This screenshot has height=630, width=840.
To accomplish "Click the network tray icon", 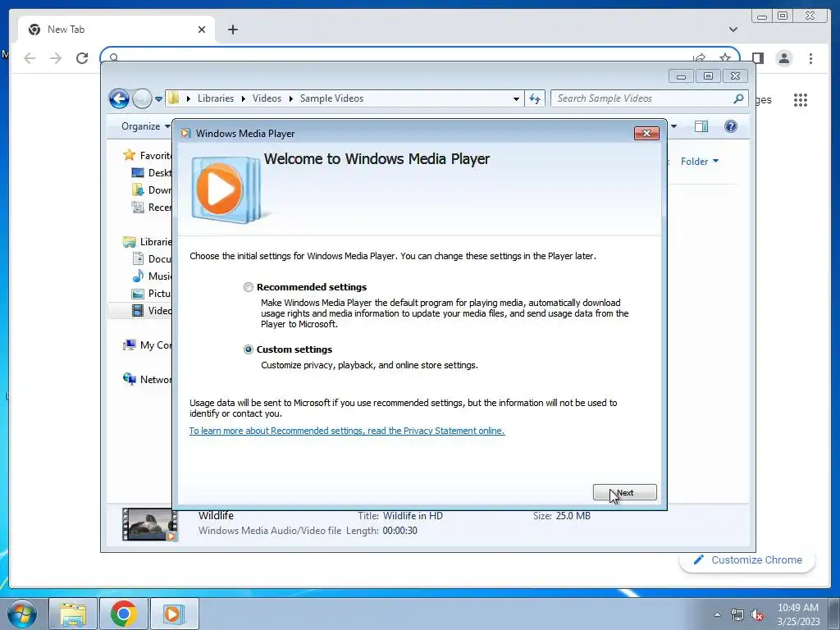I will [x=737, y=615].
